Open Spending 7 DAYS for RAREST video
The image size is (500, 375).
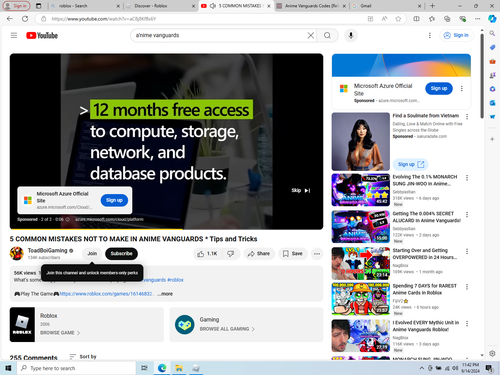(361, 299)
